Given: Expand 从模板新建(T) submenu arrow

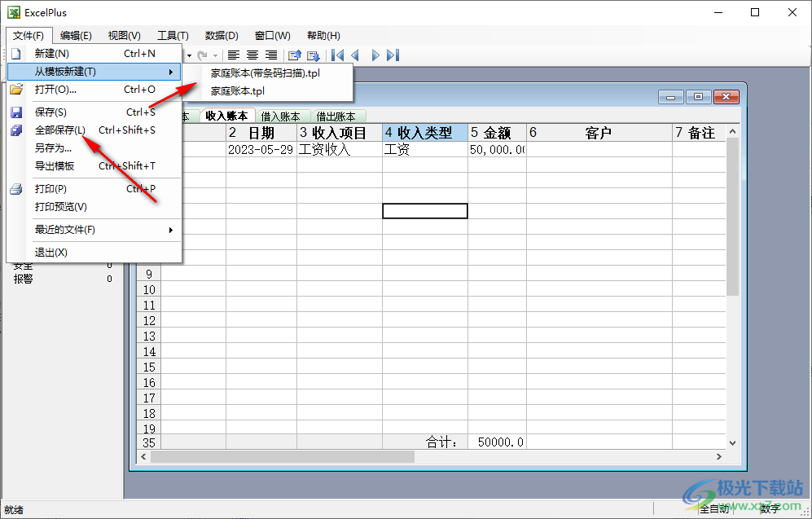Looking at the screenshot, I should point(171,72).
